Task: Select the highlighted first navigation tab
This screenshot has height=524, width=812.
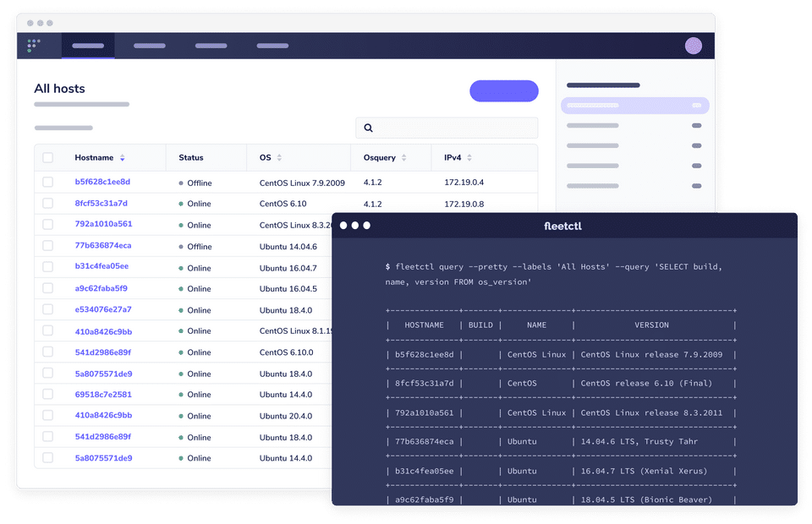Action: click(88, 46)
